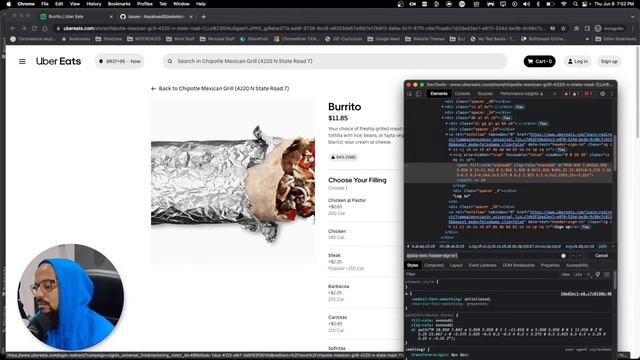Open DevTools settings gear
Screen dimensions: 640x360
pos(602,94)
